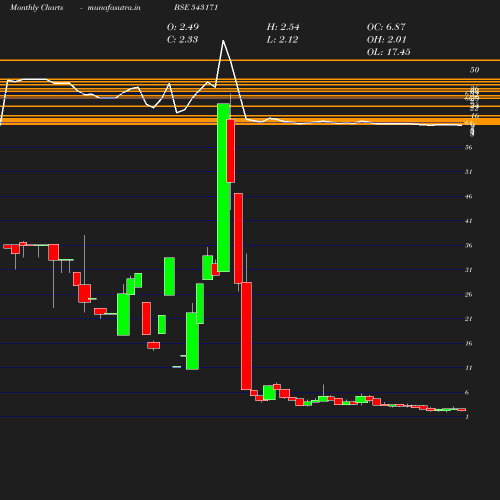Click the price axis label 1
The width and height of the screenshot is (500, 500).
pos(467,417)
